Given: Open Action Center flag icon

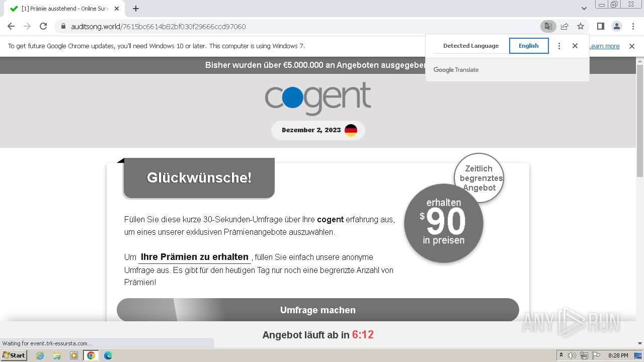Looking at the screenshot, I should pos(596,355).
